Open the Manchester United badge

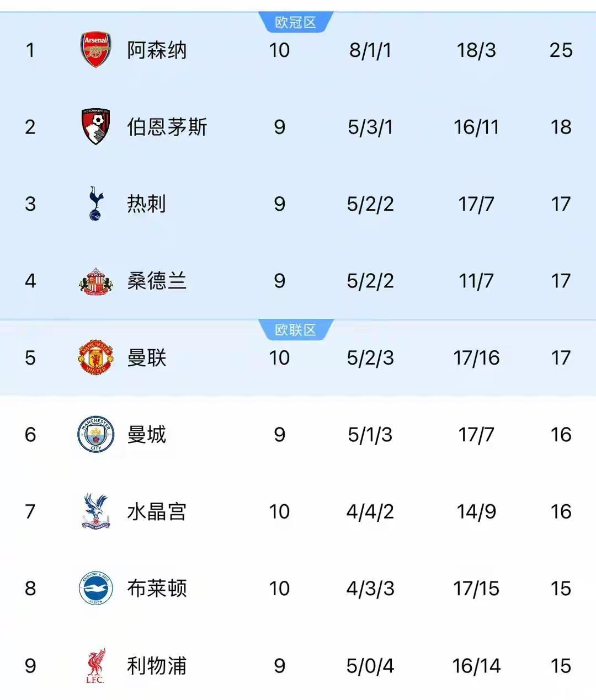click(x=96, y=357)
